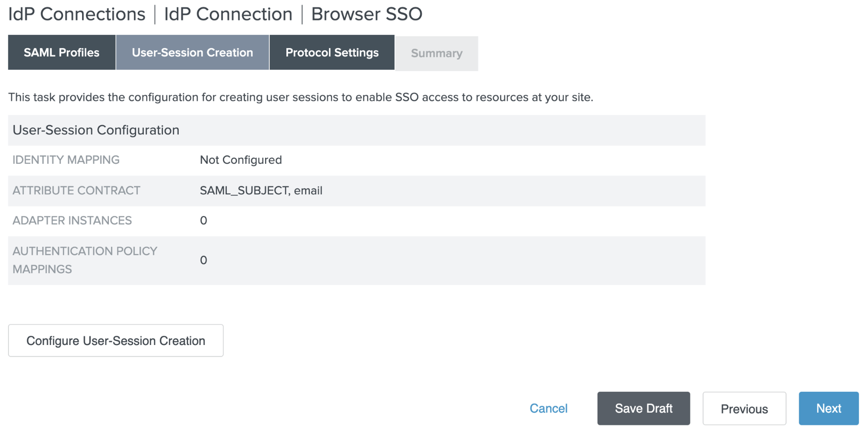The image size is (868, 429).
Task: Switch to the Protocol Settings tab
Action: 332,53
